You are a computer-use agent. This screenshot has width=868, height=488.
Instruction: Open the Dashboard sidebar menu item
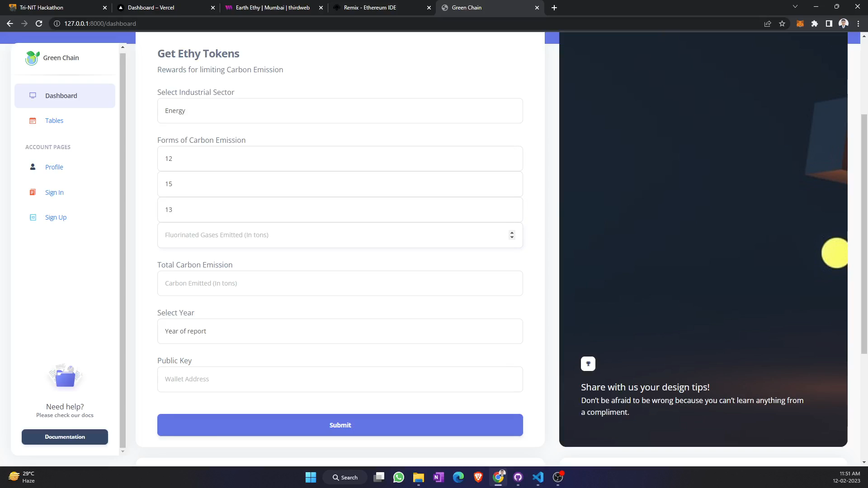point(65,96)
